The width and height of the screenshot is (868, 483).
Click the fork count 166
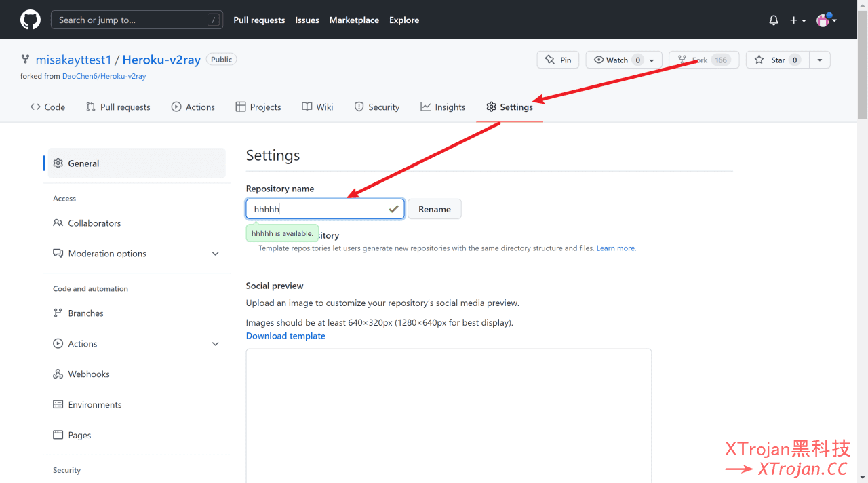coord(720,60)
